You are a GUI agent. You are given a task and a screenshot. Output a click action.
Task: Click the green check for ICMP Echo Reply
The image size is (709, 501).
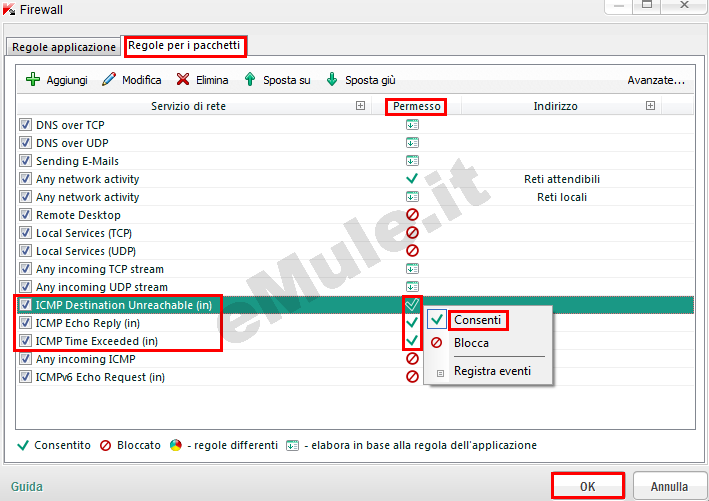pos(411,323)
